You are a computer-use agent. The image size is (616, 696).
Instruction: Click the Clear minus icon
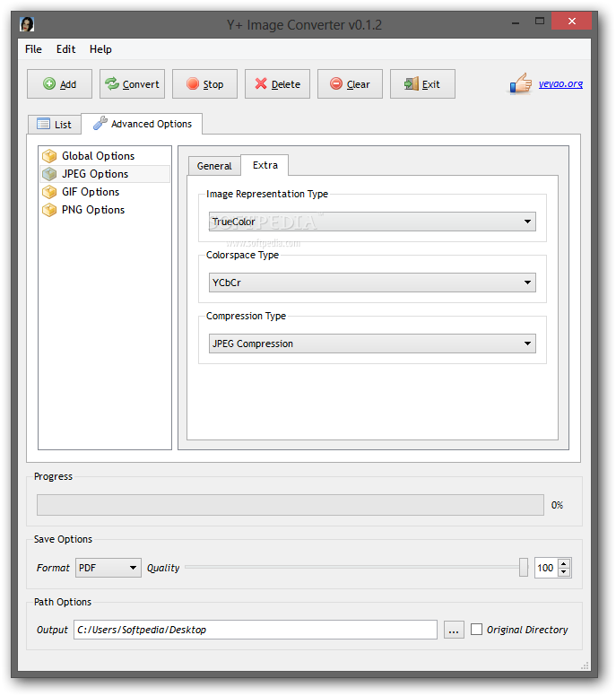click(336, 83)
